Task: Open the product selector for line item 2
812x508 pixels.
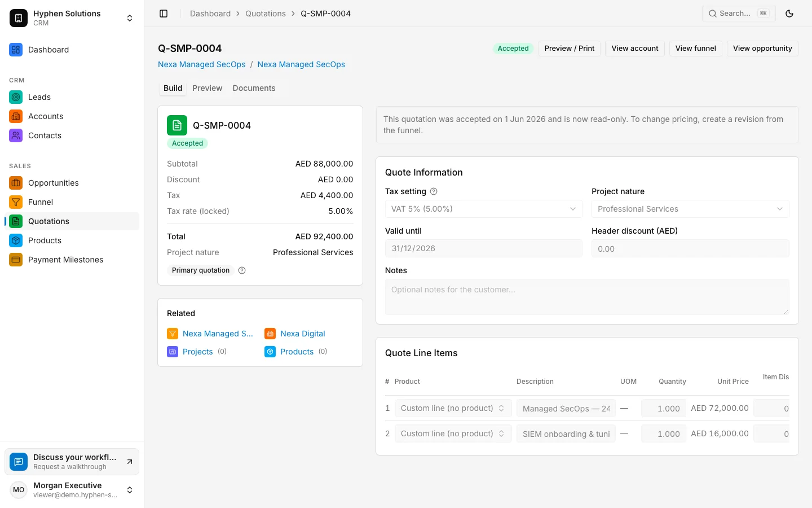Action: (x=453, y=433)
